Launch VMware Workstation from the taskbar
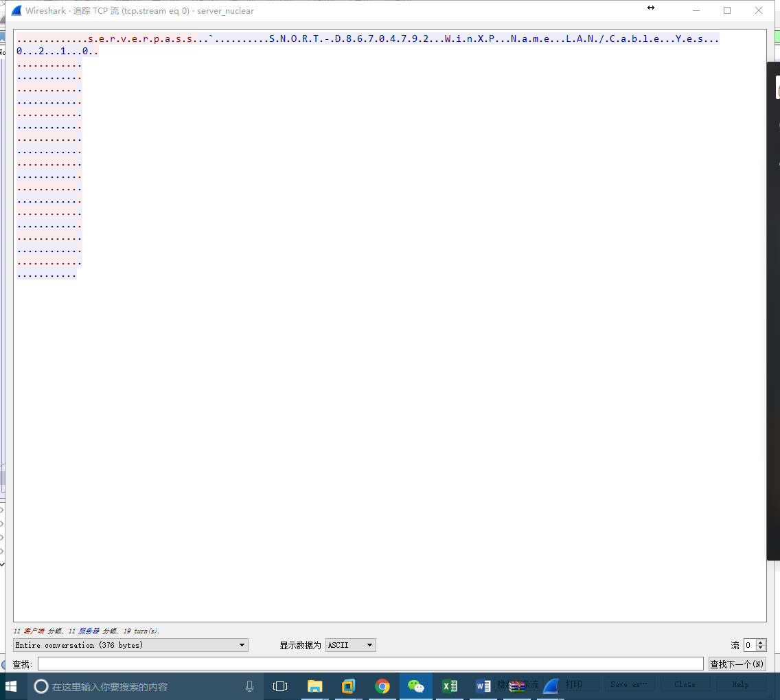Viewport: 780px width, 700px height. coord(349,686)
